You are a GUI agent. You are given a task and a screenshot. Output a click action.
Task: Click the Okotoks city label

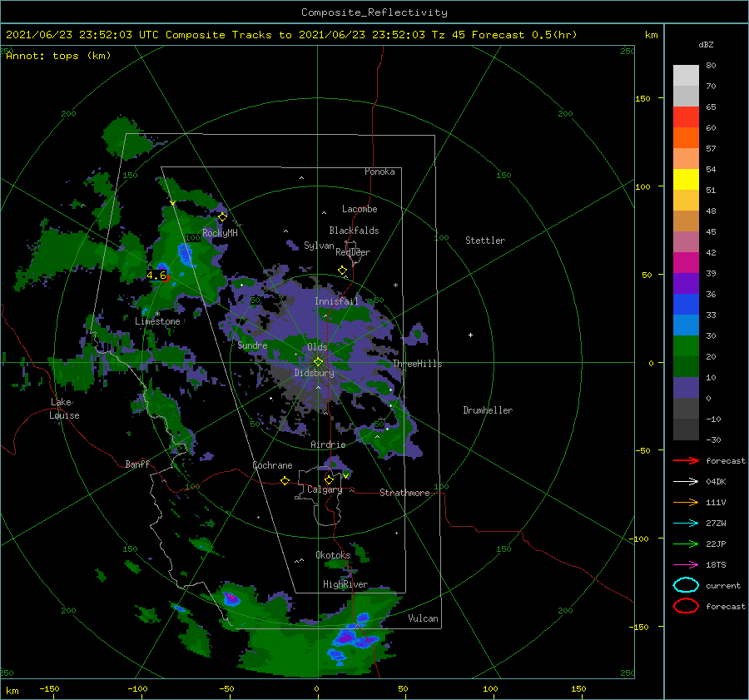click(333, 554)
